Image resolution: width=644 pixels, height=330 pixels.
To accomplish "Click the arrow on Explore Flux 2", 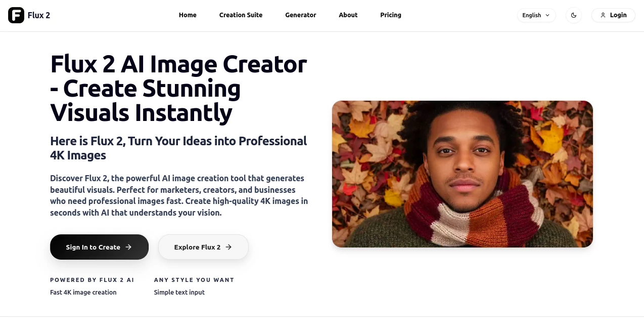I will [x=229, y=247].
